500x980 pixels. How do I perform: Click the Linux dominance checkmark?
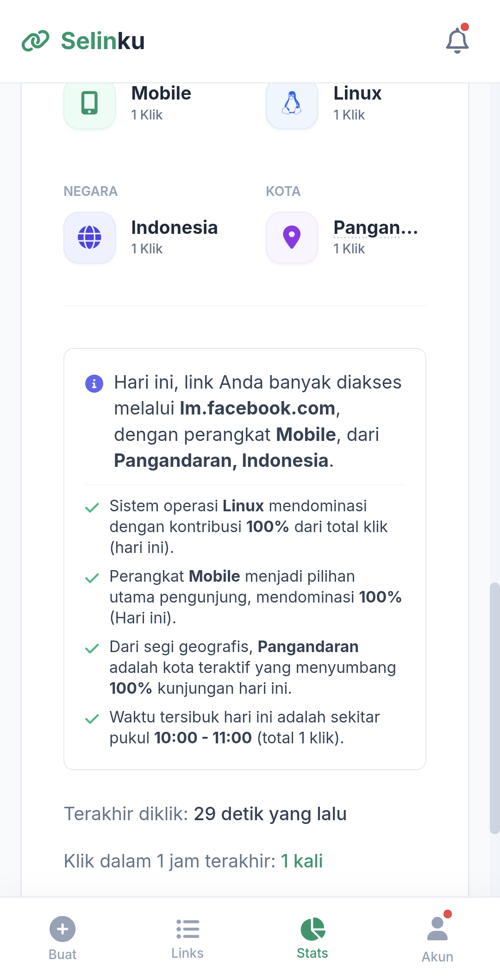pyautogui.click(x=92, y=508)
